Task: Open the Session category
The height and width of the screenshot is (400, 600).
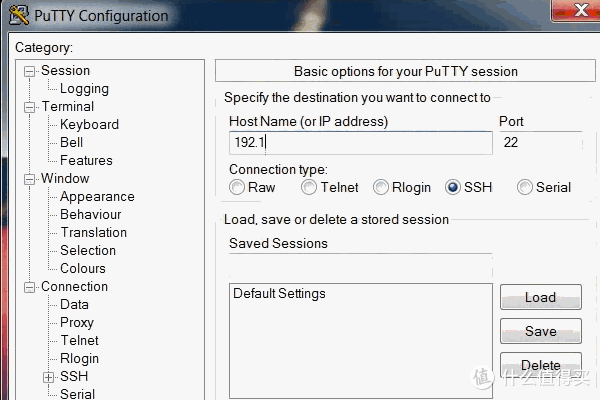Action: (x=65, y=70)
